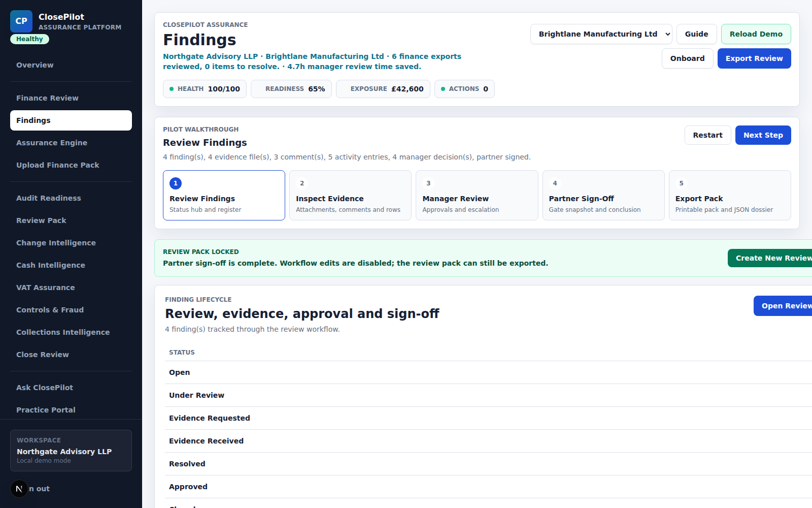Go to VAT Assurance
812x508 pixels.
71,288
